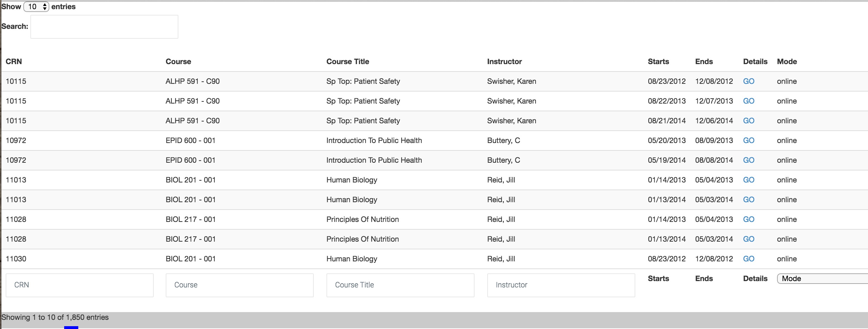Open GO link for Human Biology starting 01/13/2014

click(x=748, y=200)
